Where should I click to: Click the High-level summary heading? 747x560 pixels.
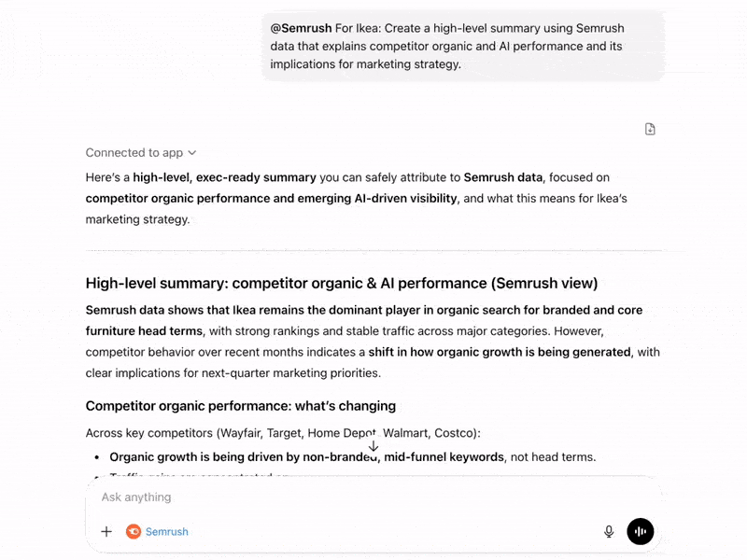pos(341,283)
